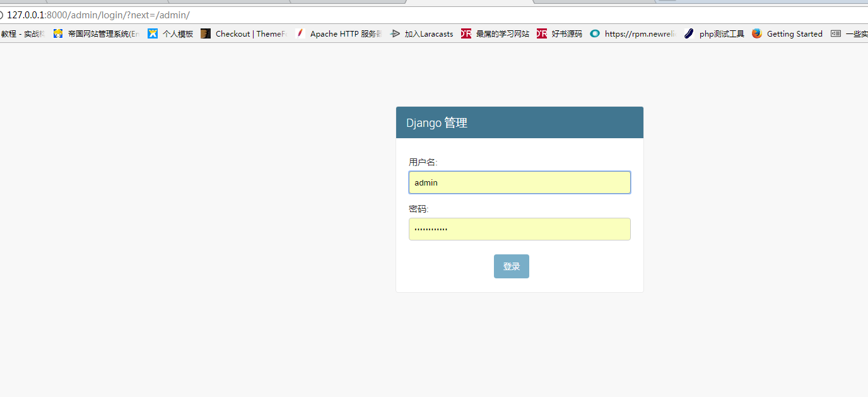Open the Checkout ThemeForest bookmark icon
Viewport: 868px width, 397px height.
click(206, 34)
